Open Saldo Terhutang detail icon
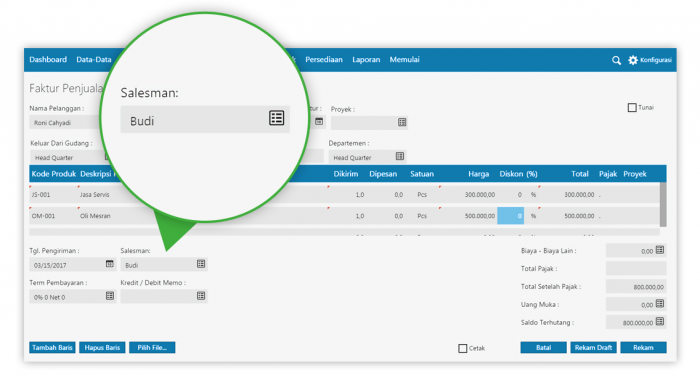The width and height of the screenshot is (700, 376). coord(660,322)
